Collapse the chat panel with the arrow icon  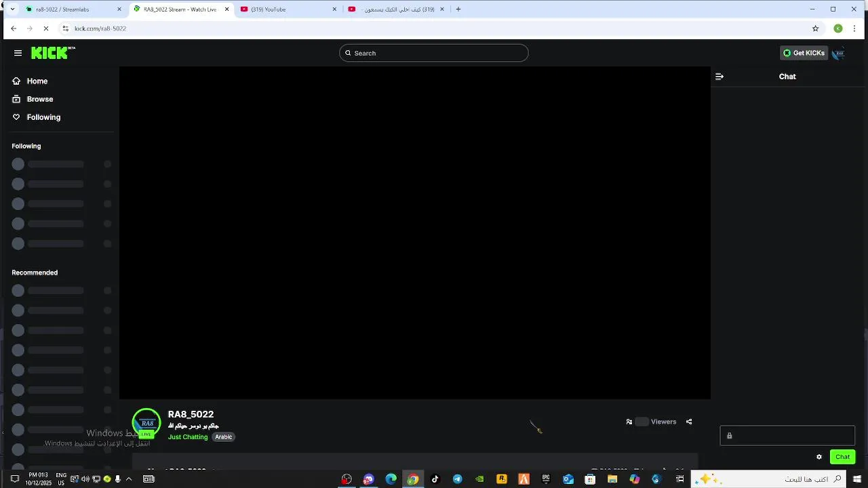tap(719, 77)
